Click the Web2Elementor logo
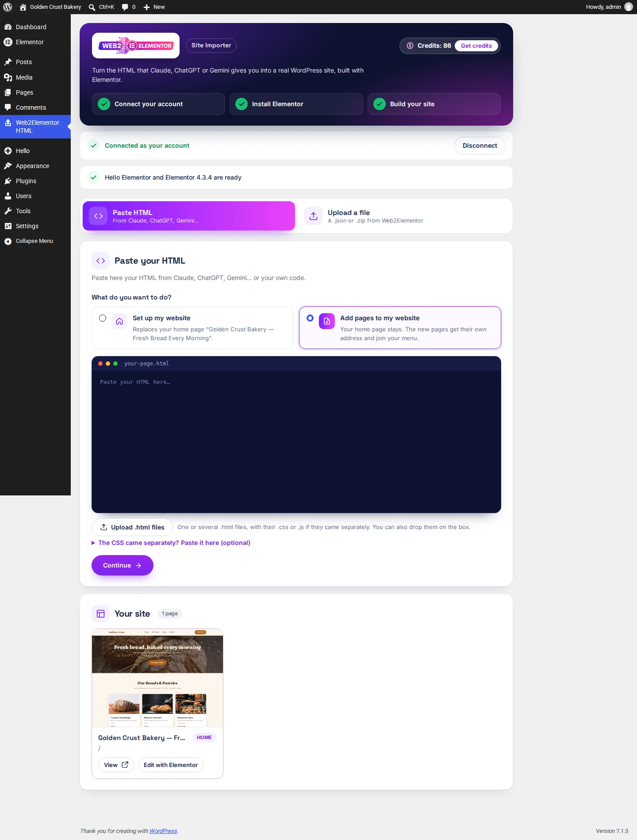The width and height of the screenshot is (637, 840). pyautogui.click(x=136, y=46)
